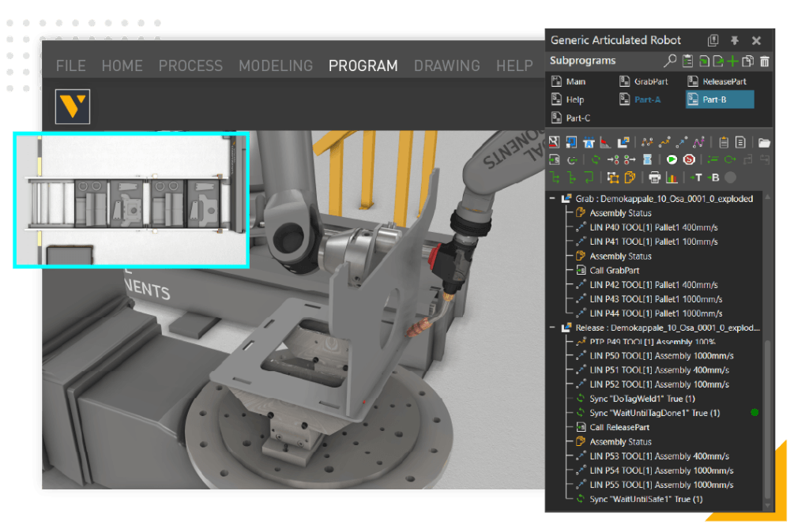Click the yellow cube assembly statement icon

tap(630, 178)
